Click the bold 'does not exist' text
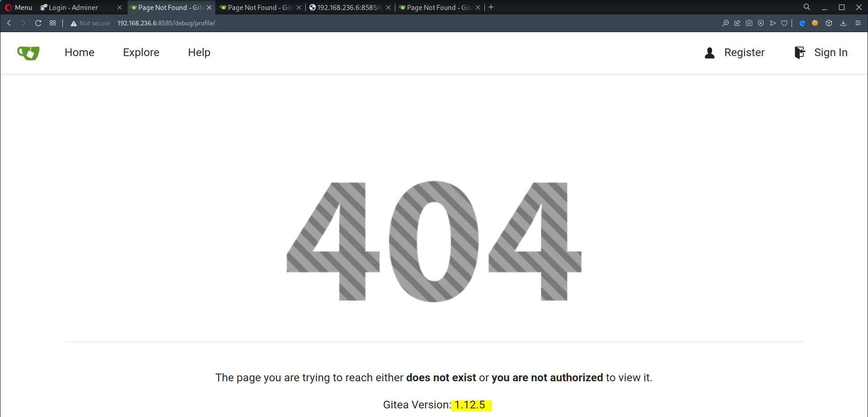868x417 pixels. [x=441, y=378]
